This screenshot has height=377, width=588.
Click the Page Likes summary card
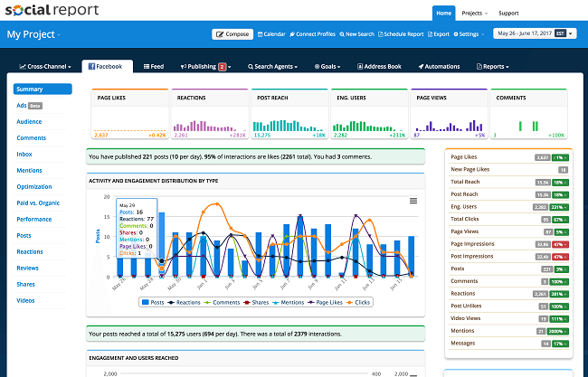(130, 114)
